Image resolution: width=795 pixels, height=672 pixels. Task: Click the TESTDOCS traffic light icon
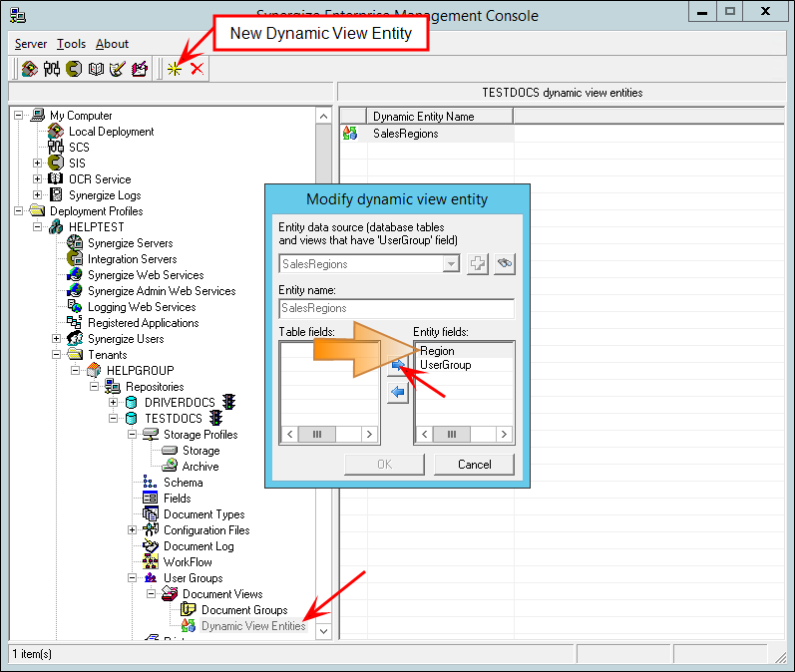216,418
